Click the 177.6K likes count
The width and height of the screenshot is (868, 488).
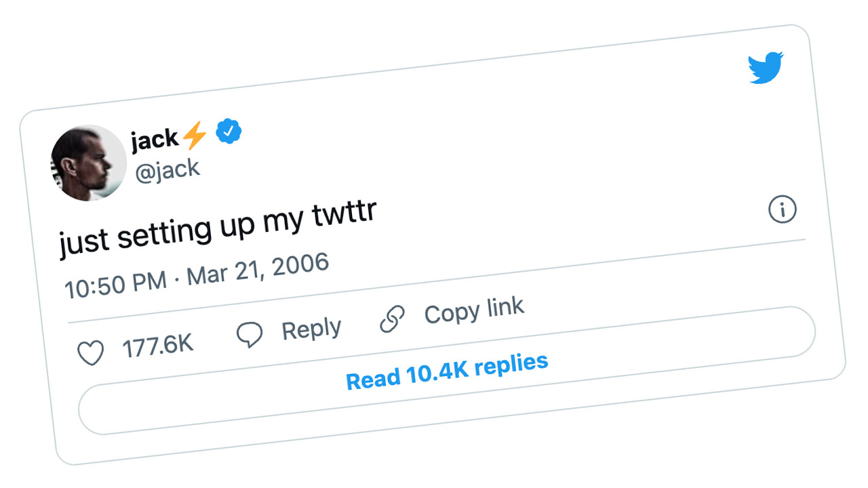coord(158,346)
